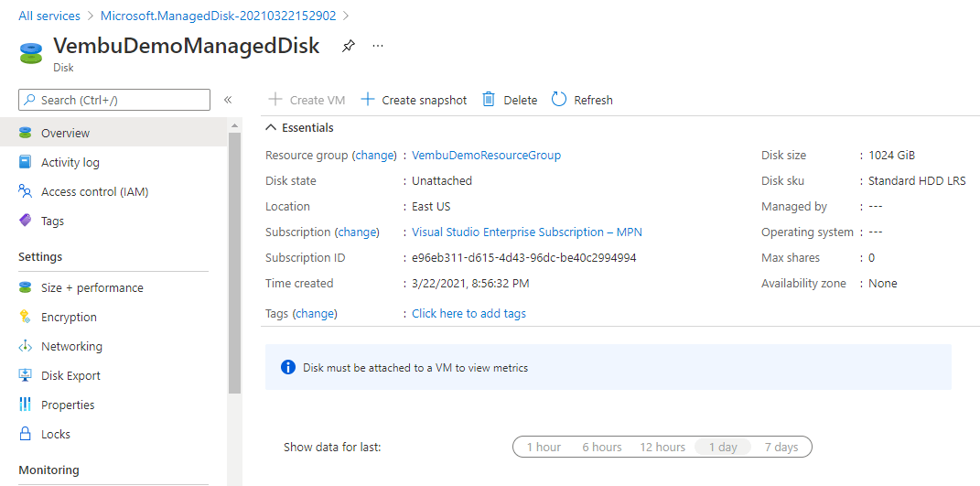Click the circular Refresh arrow icon
980x486 pixels.
pyautogui.click(x=559, y=100)
